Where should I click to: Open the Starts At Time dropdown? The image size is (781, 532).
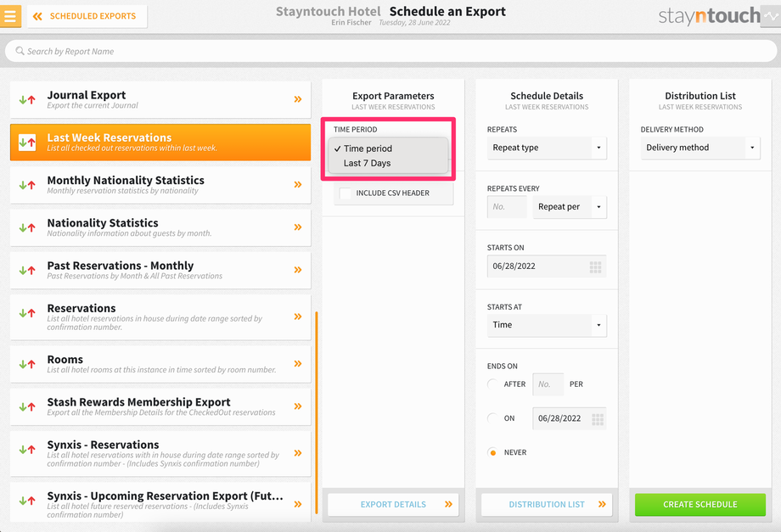pyautogui.click(x=547, y=325)
